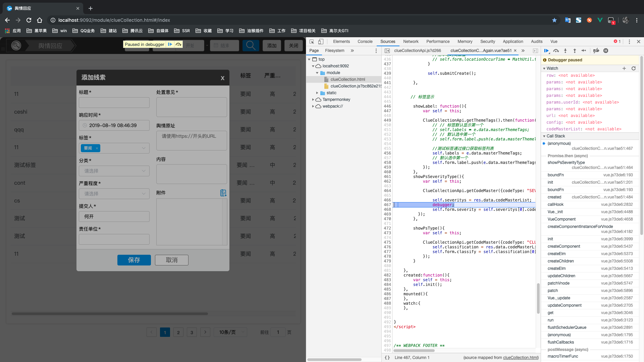Expand the static folder
644x362 pixels.
point(317,93)
